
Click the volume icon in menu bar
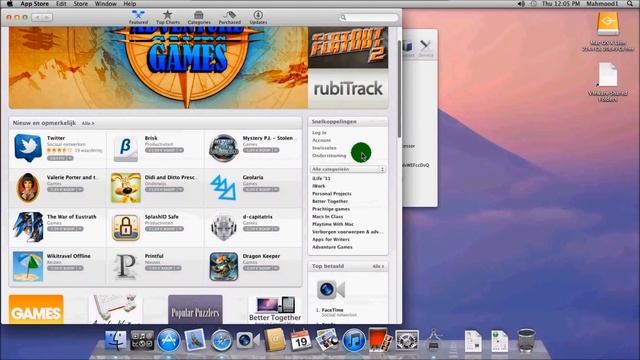(x=521, y=4)
